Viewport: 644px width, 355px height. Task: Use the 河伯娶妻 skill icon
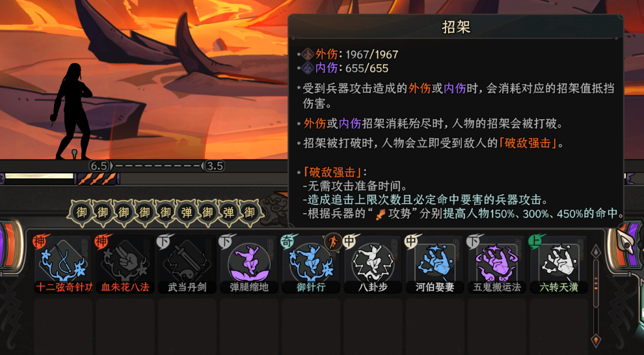435,263
